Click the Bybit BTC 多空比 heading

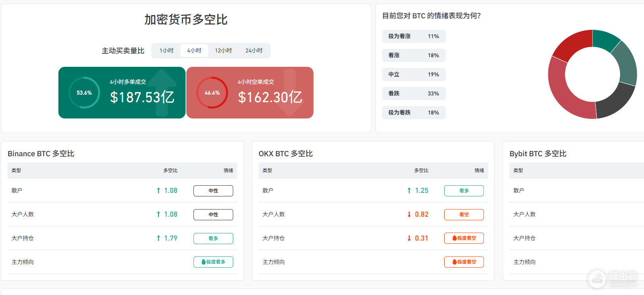[x=538, y=154]
